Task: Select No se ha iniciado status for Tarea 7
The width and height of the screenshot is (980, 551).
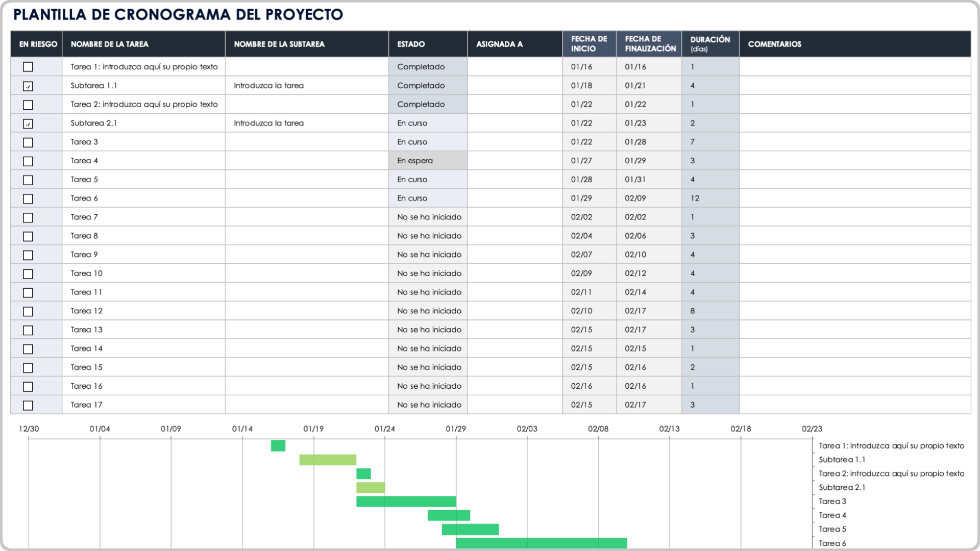Action: (428, 217)
